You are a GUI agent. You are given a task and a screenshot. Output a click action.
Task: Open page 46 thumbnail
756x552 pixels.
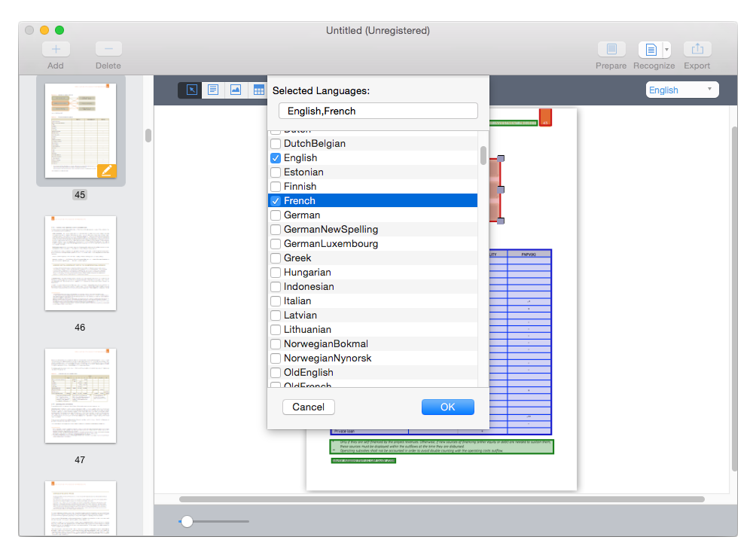(81, 264)
